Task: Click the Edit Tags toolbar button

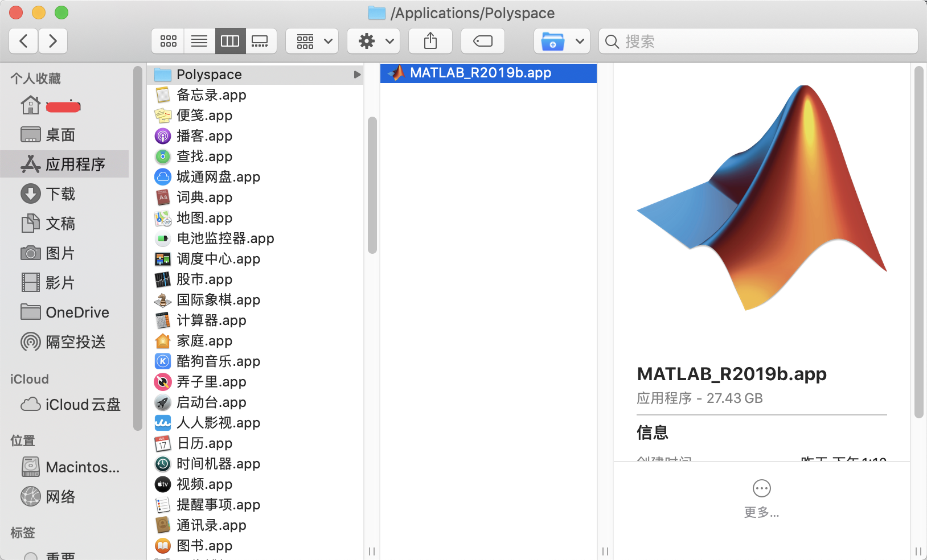Action: tap(483, 41)
